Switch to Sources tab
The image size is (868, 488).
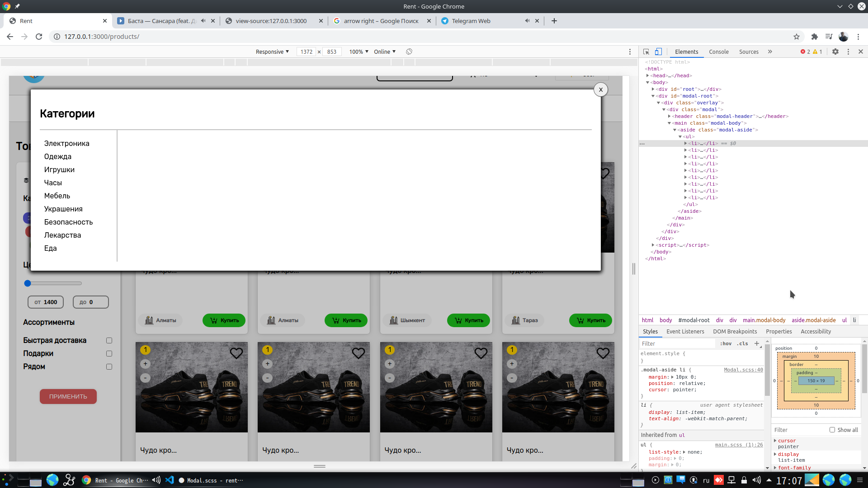tap(749, 52)
